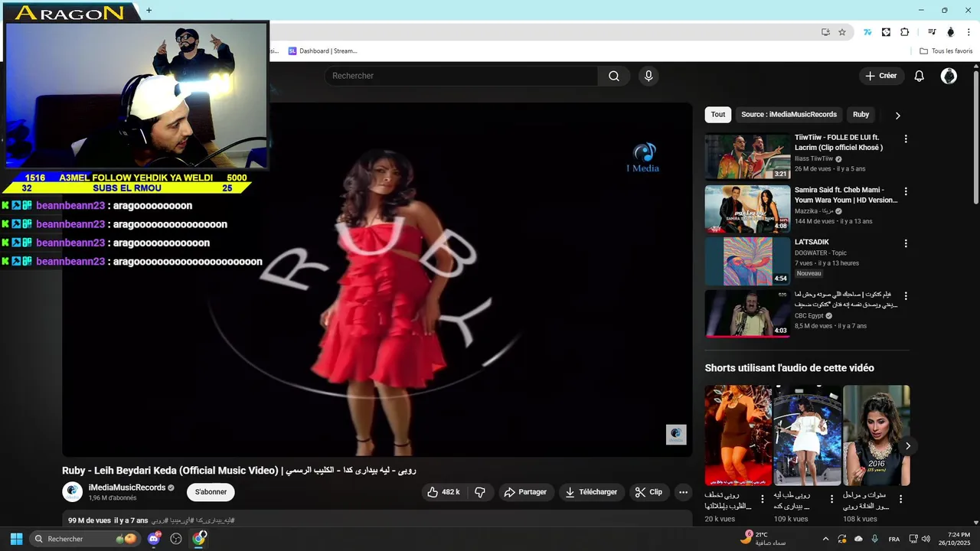The image size is (980, 551).
Task: Show next Shorts with arrow
Action: pos(908,445)
